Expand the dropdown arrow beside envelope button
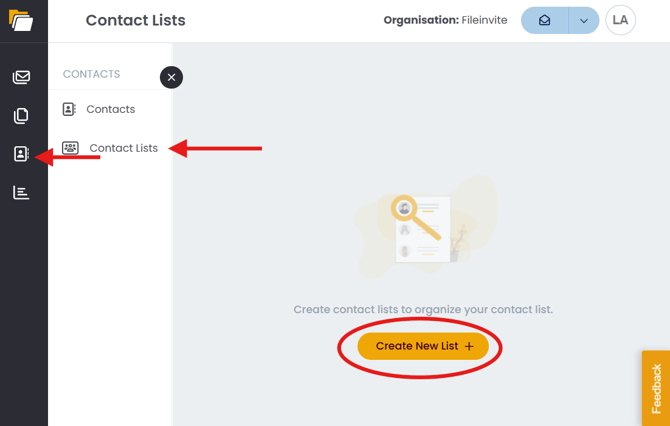 pos(584,20)
